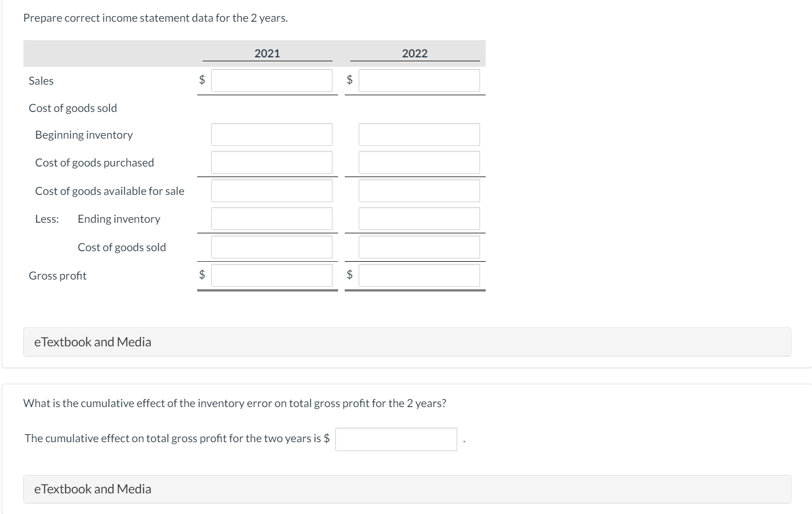
Task: Click the 2021 column header
Action: pos(267,53)
